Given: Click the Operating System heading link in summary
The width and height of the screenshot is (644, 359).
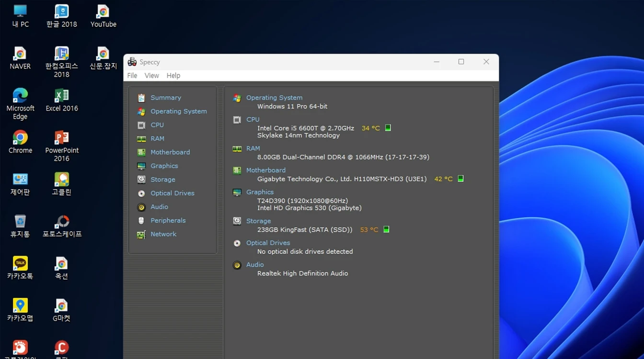Looking at the screenshot, I should click(x=275, y=98).
